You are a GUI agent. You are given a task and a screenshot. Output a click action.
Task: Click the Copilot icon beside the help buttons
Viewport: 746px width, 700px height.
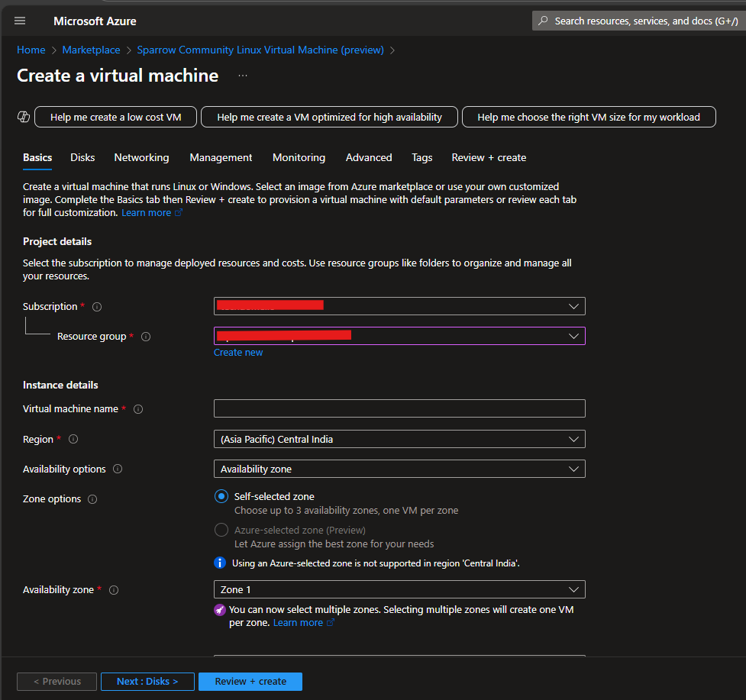coord(23,116)
